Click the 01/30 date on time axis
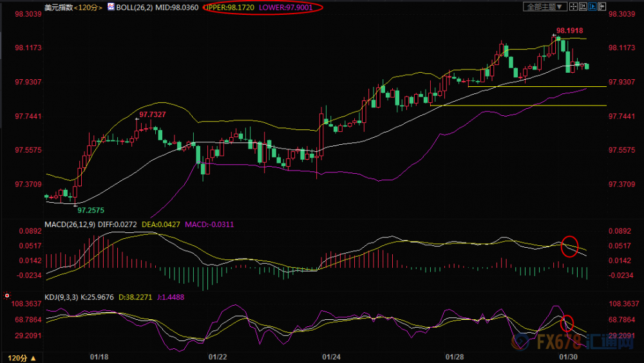Image resolution: width=644 pixels, height=363 pixels. [568, 357]
